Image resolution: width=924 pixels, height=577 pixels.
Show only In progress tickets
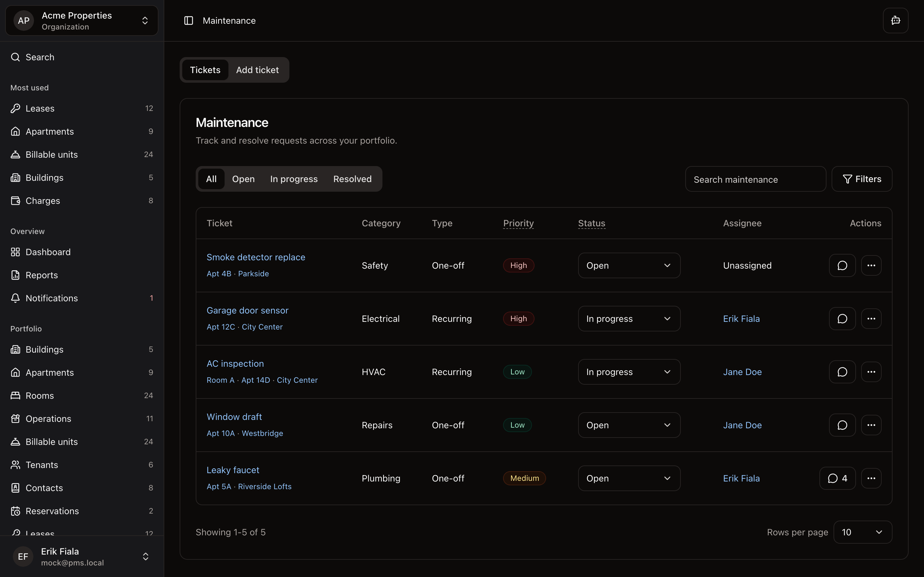point(294,179)
